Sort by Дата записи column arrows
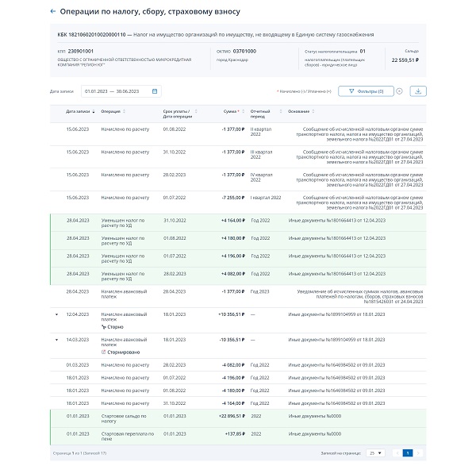The image size is (476, 466). coord(93,112)
